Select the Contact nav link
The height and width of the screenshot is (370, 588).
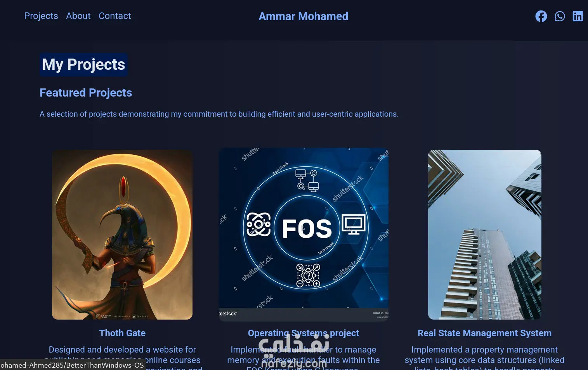point(115,16)
